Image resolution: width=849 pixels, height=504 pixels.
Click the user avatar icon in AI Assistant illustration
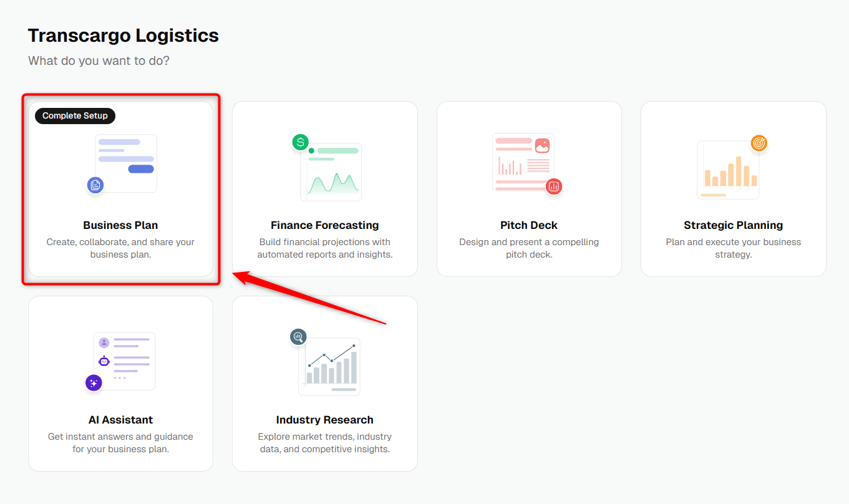click(104, 342)
